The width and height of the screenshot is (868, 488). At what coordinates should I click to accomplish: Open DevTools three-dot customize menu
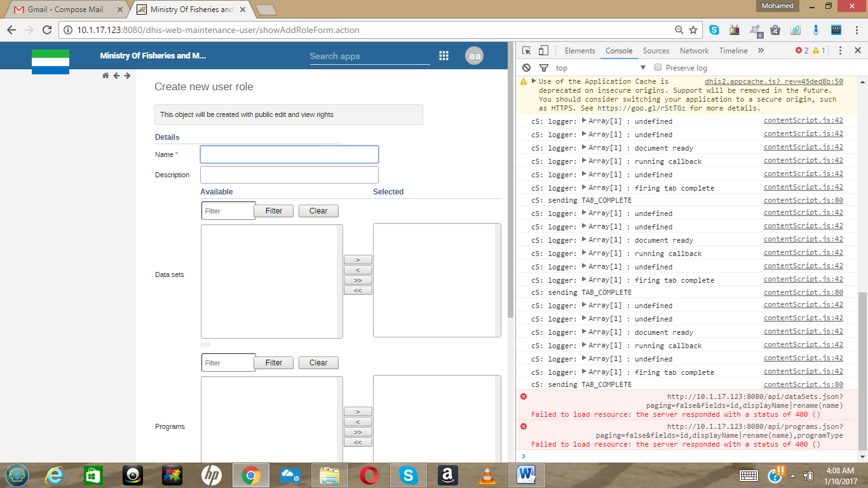click(840, 51)
